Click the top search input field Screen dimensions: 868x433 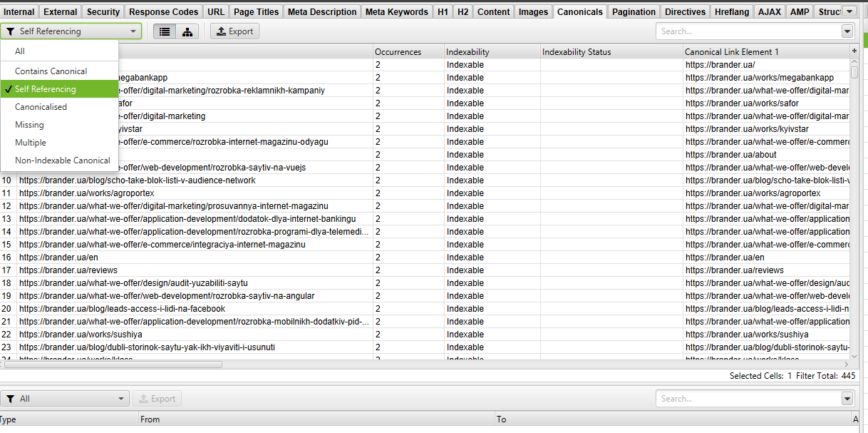[748, 31]
